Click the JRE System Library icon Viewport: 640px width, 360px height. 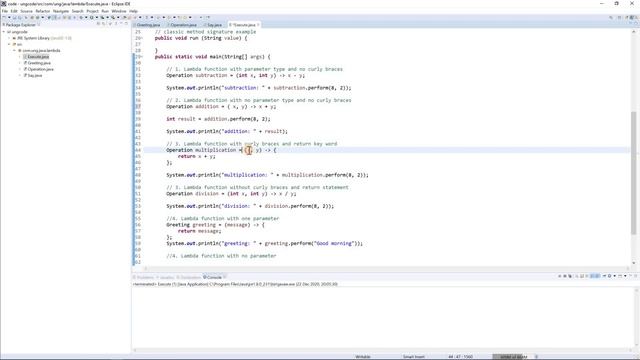pyautogui.click(x=14, y=38)
